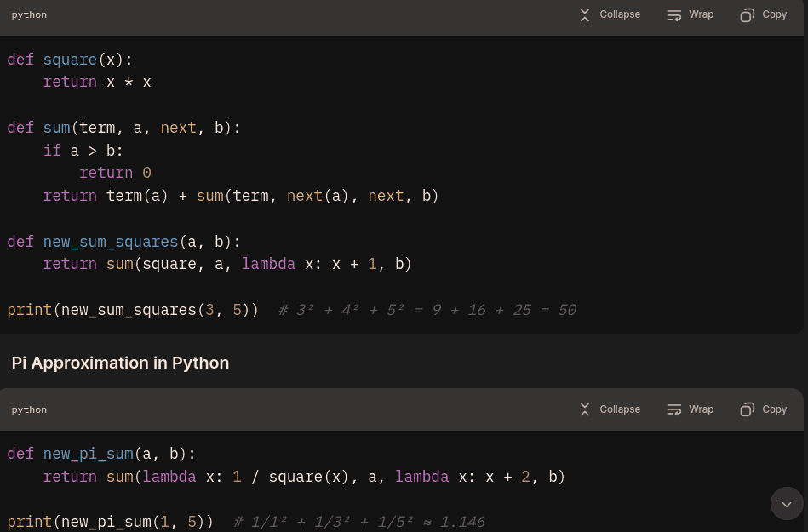Click the Wrap icon in the first code block header

pyautogui.click(x=674, y=15)
